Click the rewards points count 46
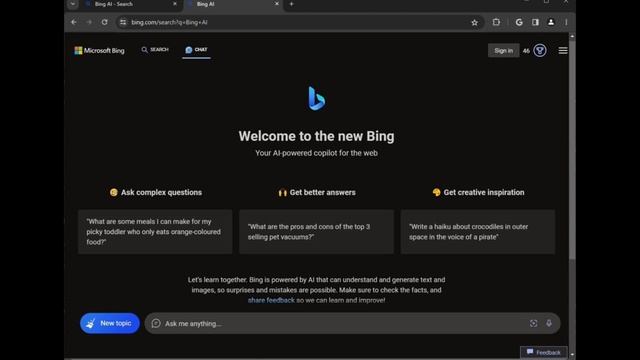640x360 pixels. point(526,51)
